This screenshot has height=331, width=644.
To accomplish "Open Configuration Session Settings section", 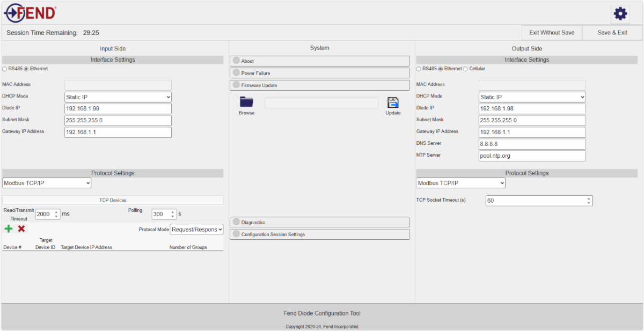I will pos(319,234).
